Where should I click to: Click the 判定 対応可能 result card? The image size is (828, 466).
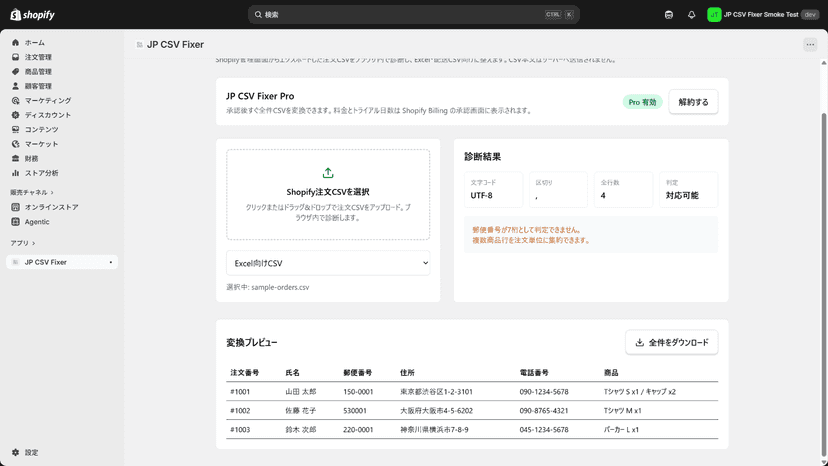pyautogui.click(x=689, y=190)
